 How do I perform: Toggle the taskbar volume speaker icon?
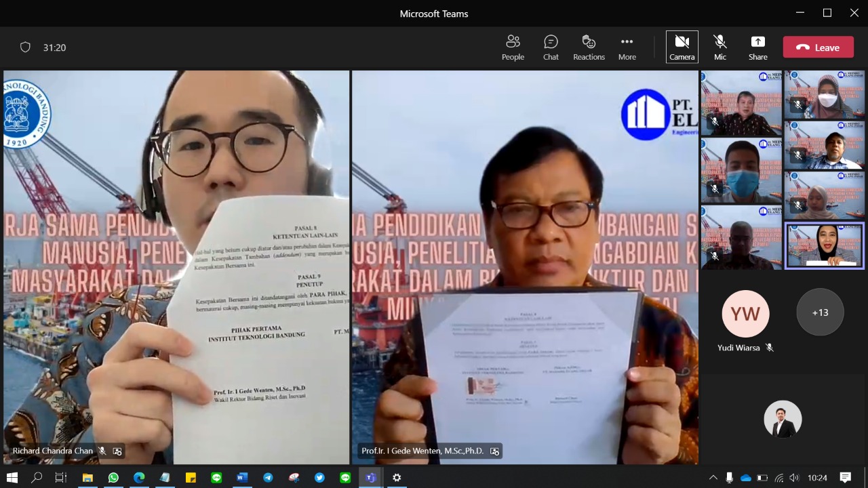[794, 478]
